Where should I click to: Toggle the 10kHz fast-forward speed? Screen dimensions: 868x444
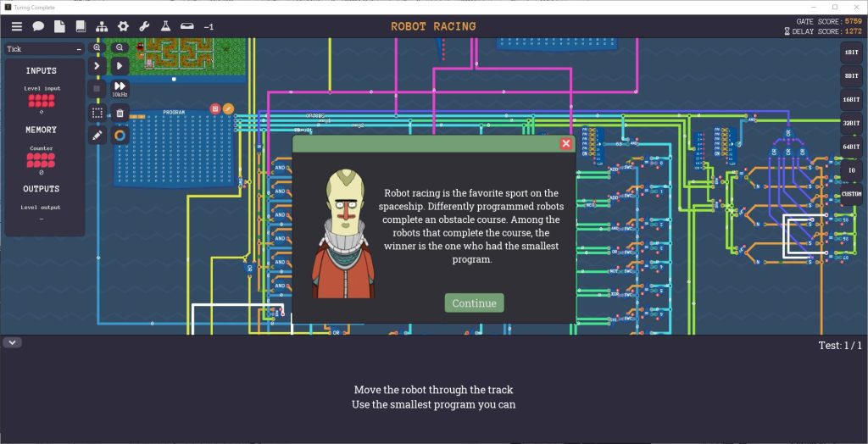[120, 88]
